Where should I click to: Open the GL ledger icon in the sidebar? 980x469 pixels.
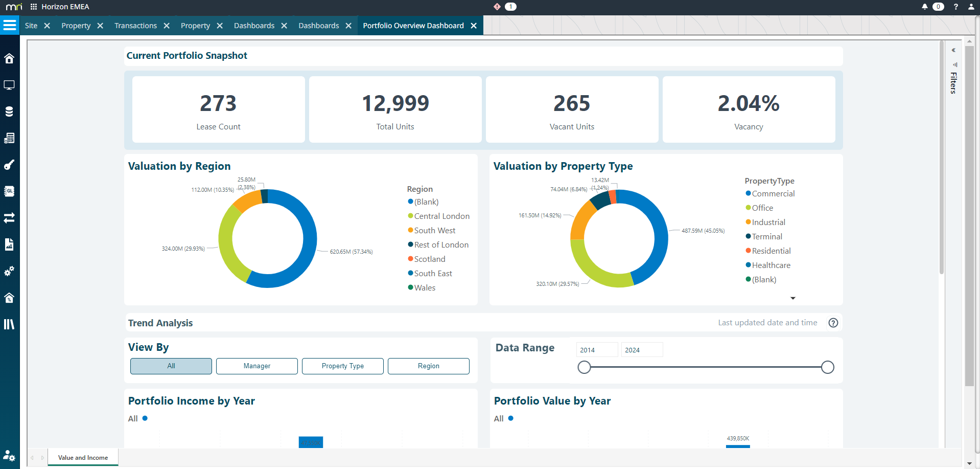pos(9,191)
